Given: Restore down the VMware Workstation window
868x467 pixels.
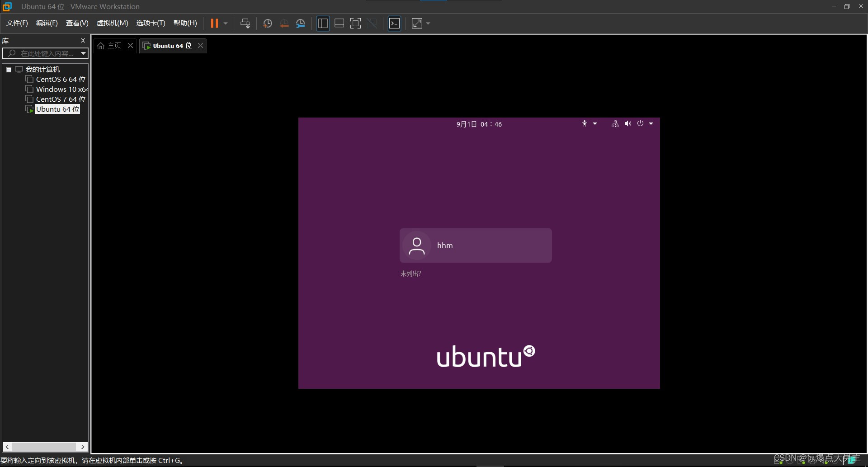Looking at the screenshot, I should pyautogui.click(x=847, y=6).
